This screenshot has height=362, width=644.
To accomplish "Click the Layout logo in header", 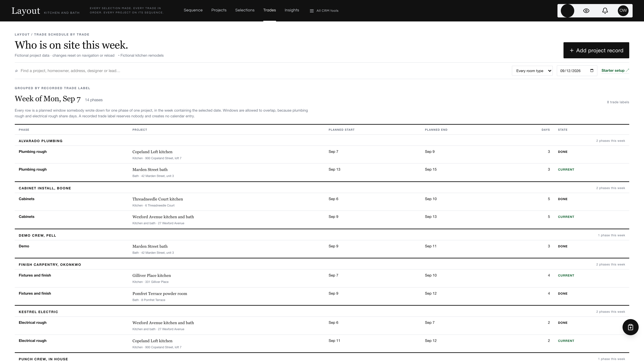I will 26,11.
